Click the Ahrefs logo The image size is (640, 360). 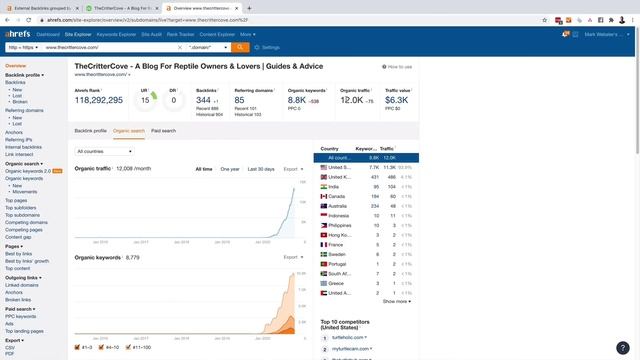point(18,34)
